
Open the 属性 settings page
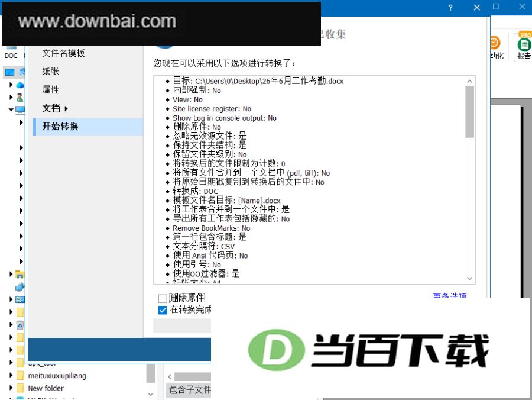(50, 89)
